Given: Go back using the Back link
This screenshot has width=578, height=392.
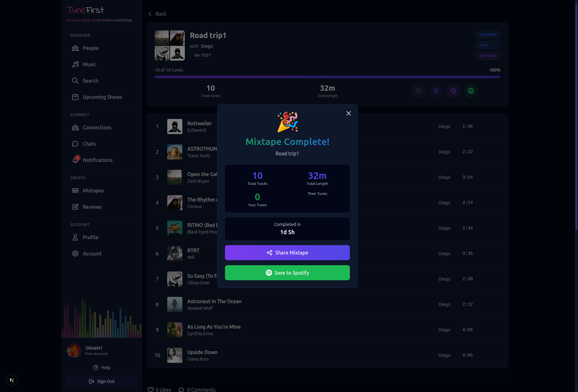Looking at the screenshot, I should click(x=157, y=14).
